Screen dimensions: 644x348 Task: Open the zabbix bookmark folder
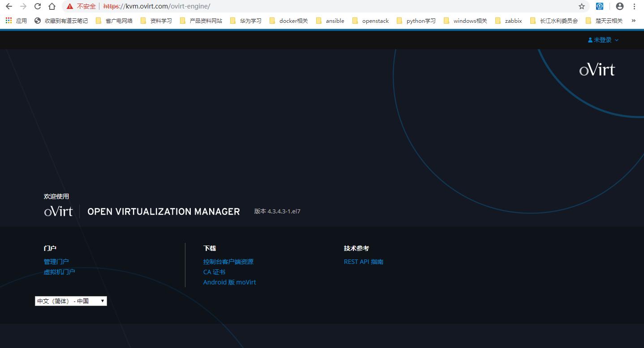click(x=509, y=21)
